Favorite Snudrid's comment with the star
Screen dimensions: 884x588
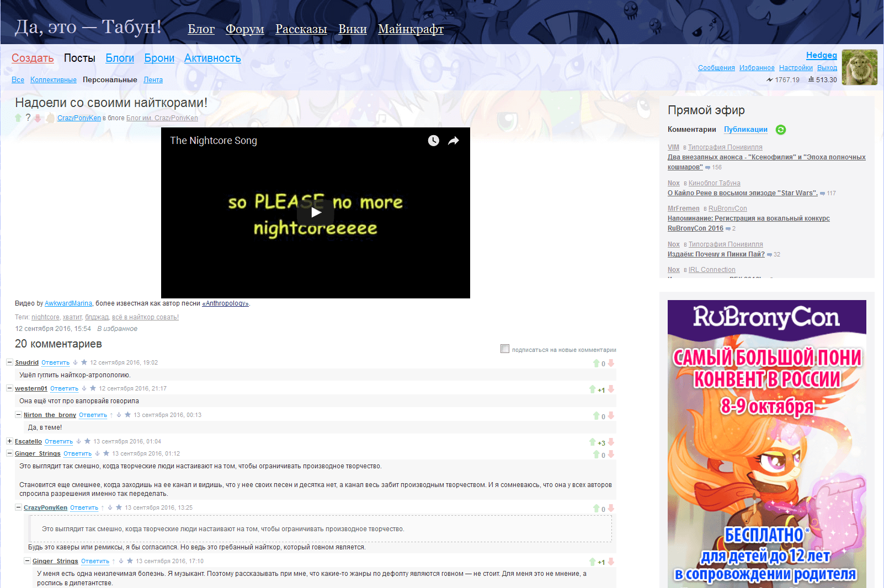point(84,362)
